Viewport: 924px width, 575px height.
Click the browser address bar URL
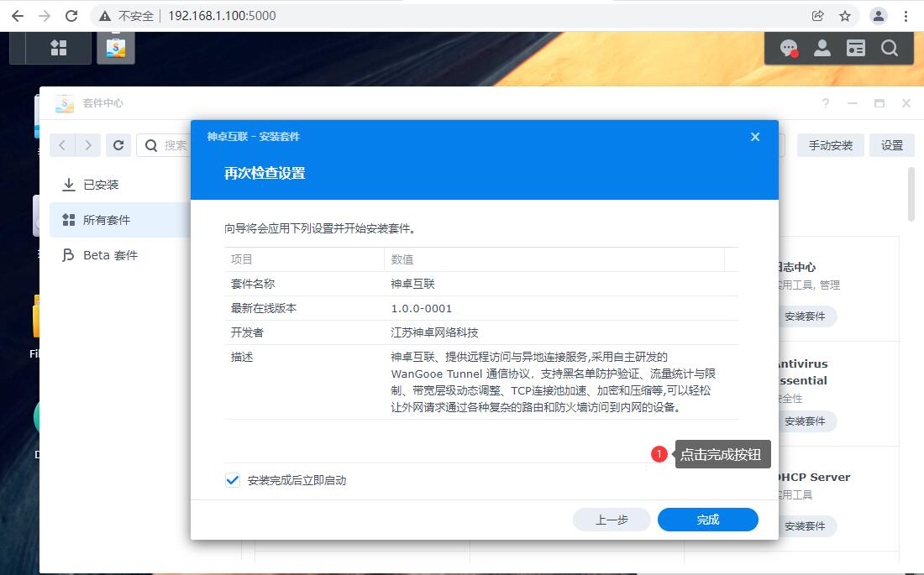point(222,16)
